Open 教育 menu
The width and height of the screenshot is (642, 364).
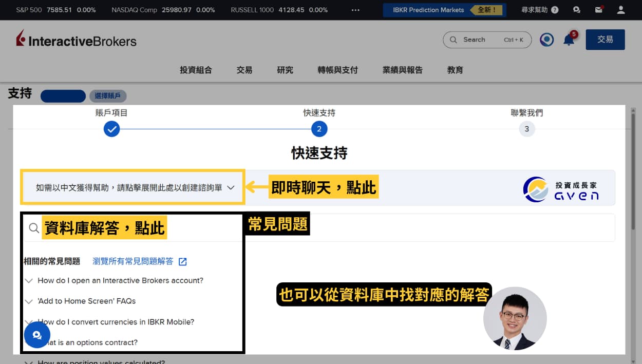pyautogui.click(x=455, y=70)
